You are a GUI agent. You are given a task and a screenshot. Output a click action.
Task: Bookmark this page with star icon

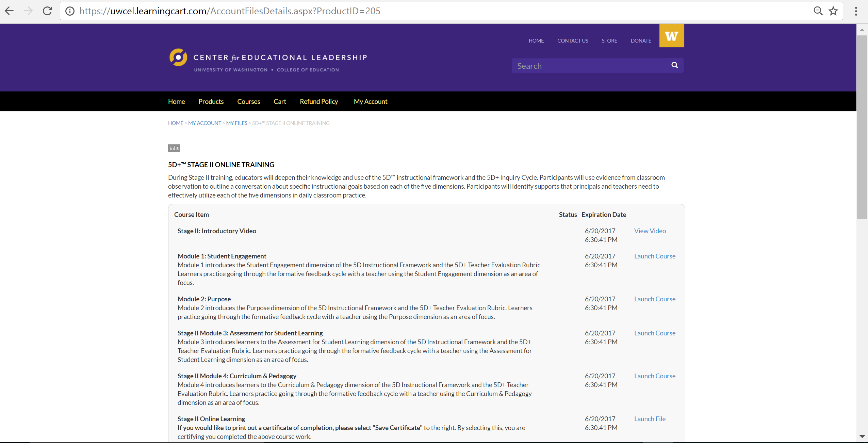833,11
